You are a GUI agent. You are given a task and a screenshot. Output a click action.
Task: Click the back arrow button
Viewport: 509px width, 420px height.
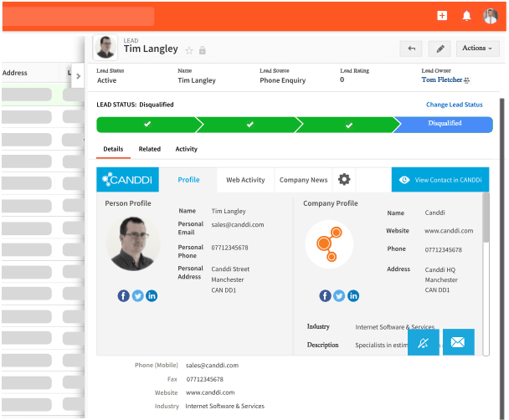tap(411, 49)
